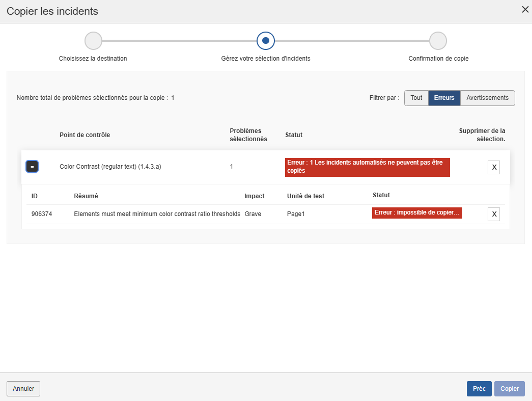Select the Erreurs filter
Image resolution: width=532 pixels, height=401 pixels.
pyautogui.click(x=444, y=98)
